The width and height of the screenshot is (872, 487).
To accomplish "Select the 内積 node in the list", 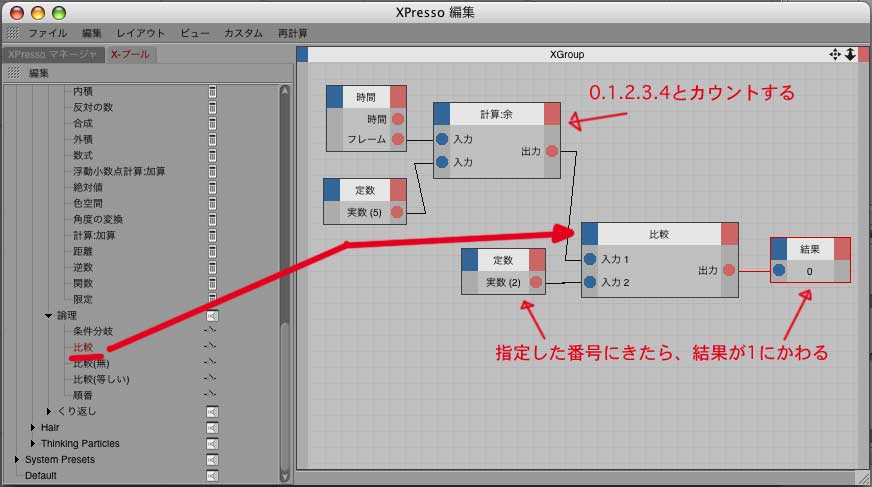I will [83, 91].
